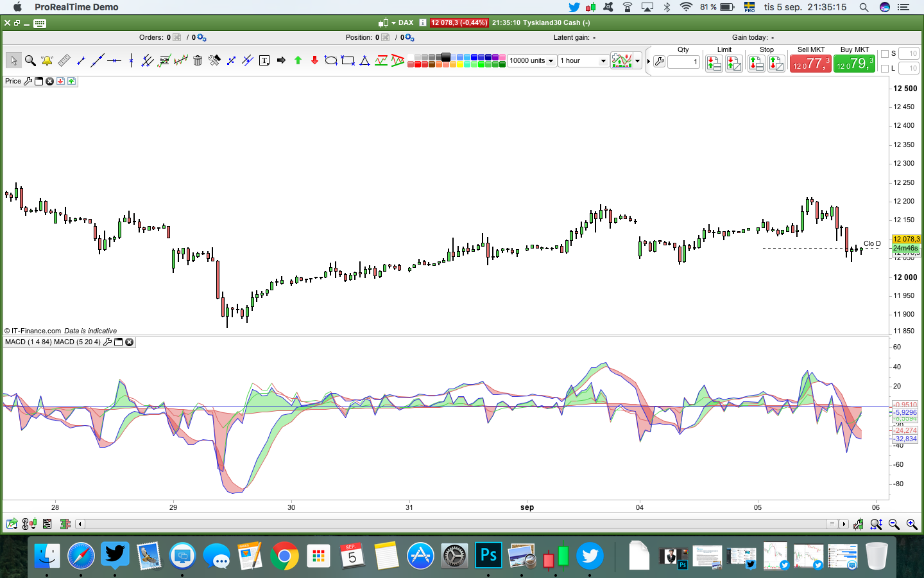Select the arrow pointer tool
This screenshot has height=578, width=924.
point(13,60)
